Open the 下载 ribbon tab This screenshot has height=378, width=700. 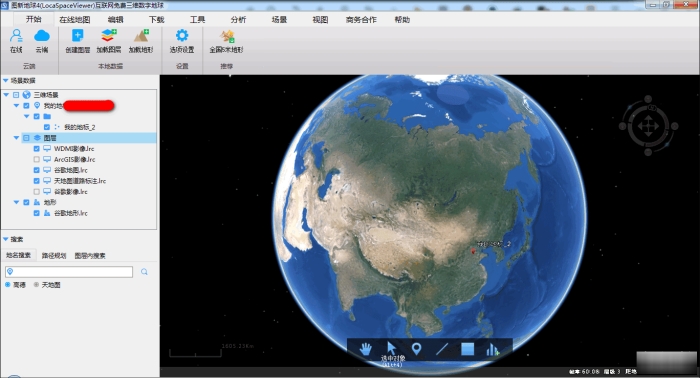(x=156, y=20)
